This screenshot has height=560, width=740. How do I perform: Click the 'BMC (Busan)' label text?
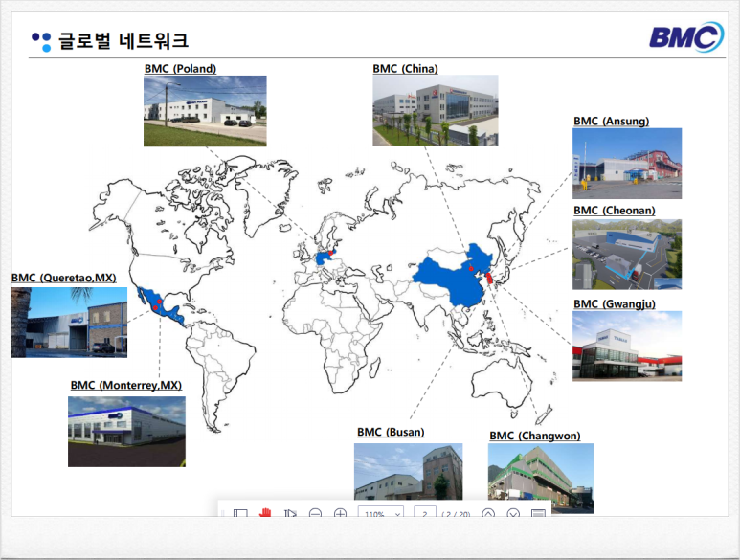point(391,432)
